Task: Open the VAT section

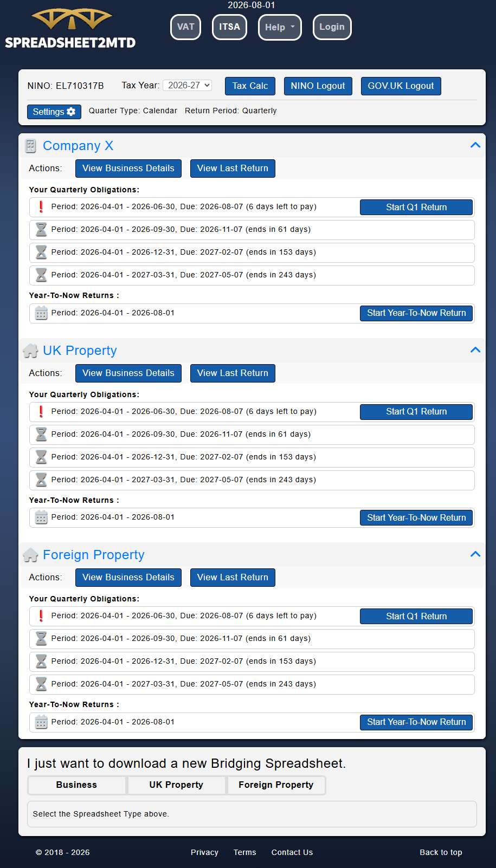Action: 185,27
